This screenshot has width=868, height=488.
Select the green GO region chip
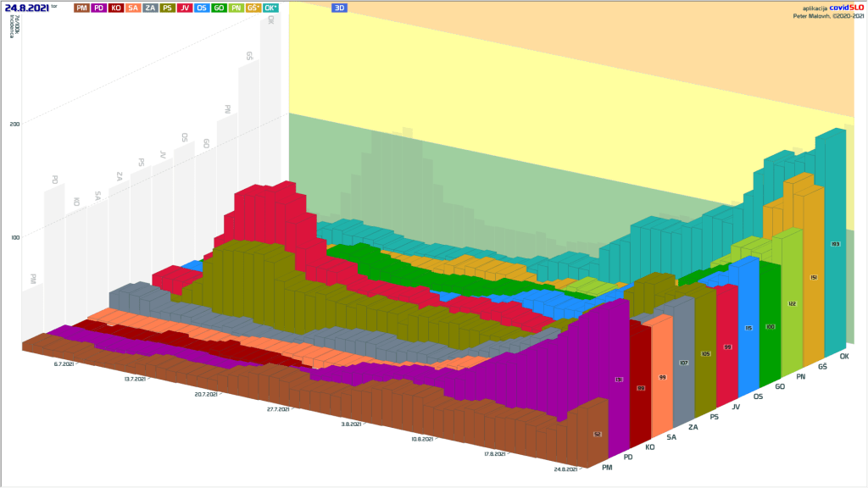point(219,7)
